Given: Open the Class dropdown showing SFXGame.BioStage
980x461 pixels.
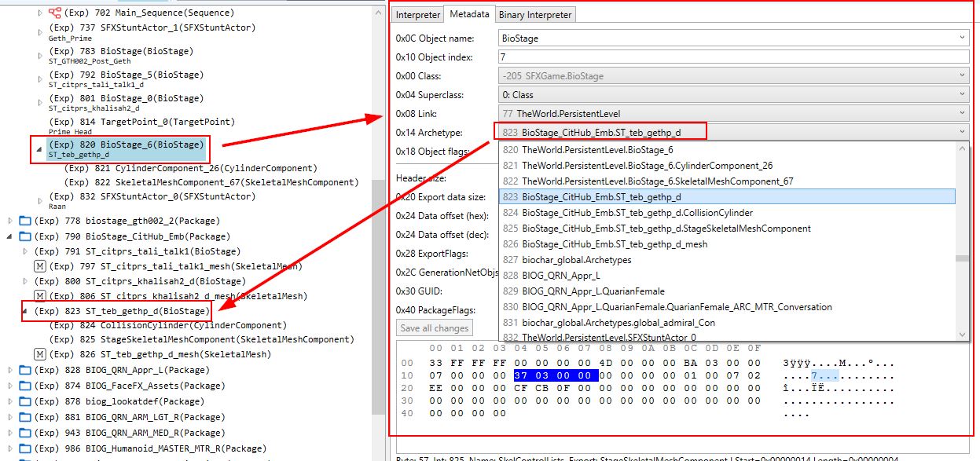Looking at the screenshot, I should point(733,75).
